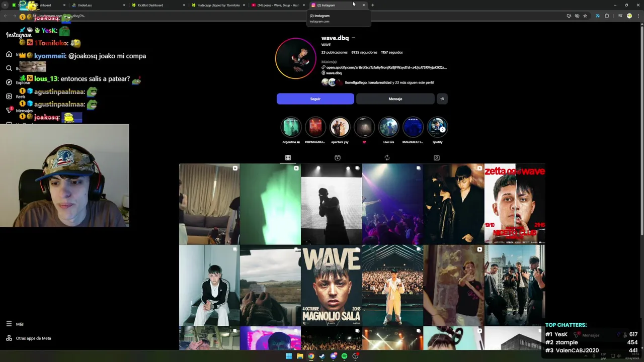The image size is (644, 362).
Task: Open File Explorer from the taskbar
Action: [300, 356]
